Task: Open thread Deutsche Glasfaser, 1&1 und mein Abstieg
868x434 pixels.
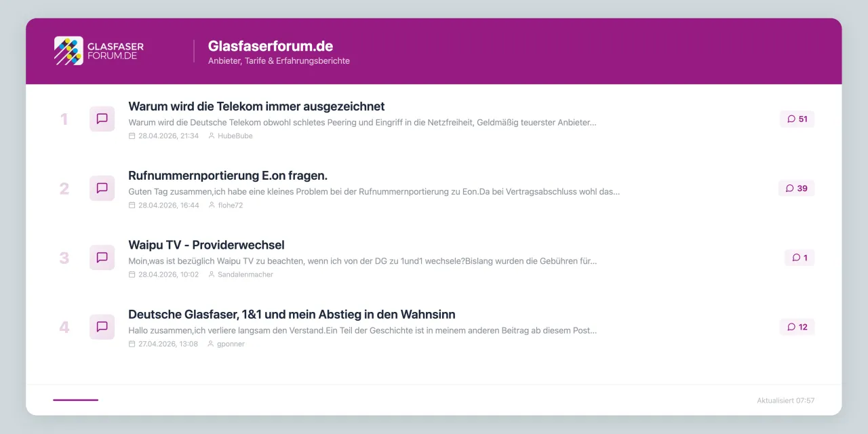Action: (x=292, y=315)
